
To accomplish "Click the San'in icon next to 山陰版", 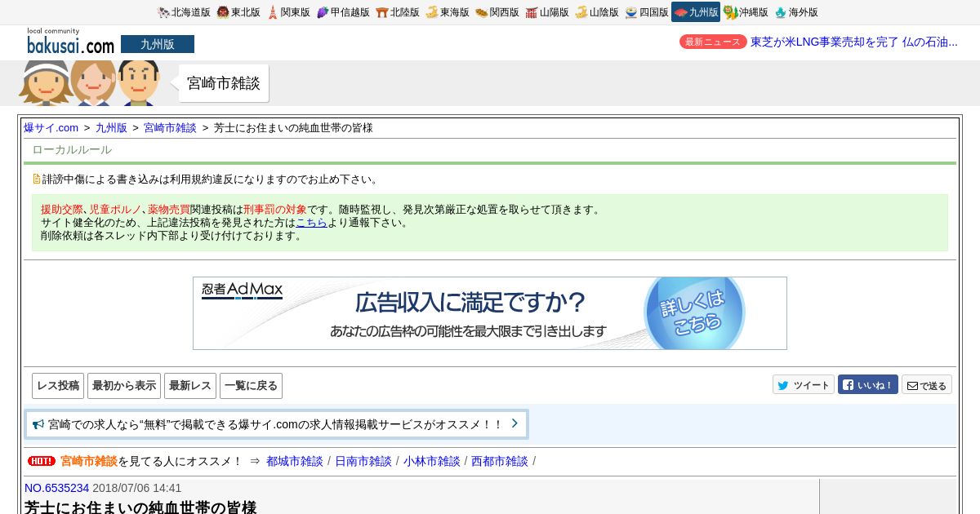I will [x=581, y=12].
